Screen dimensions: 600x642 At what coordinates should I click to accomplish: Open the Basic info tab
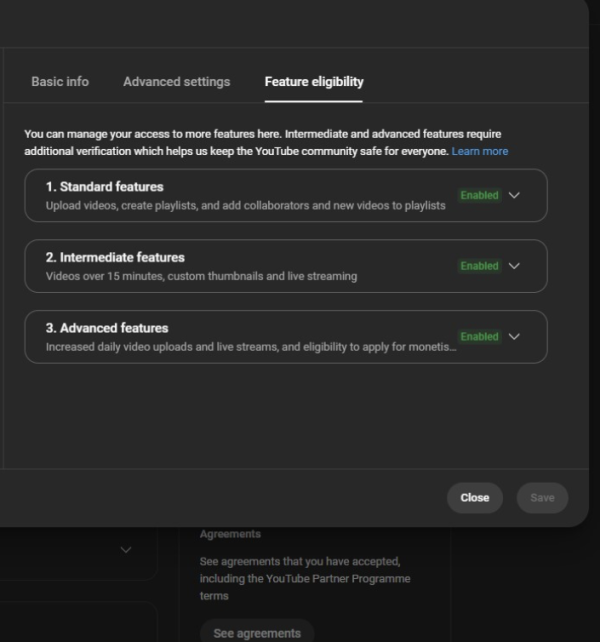(60, 82)
